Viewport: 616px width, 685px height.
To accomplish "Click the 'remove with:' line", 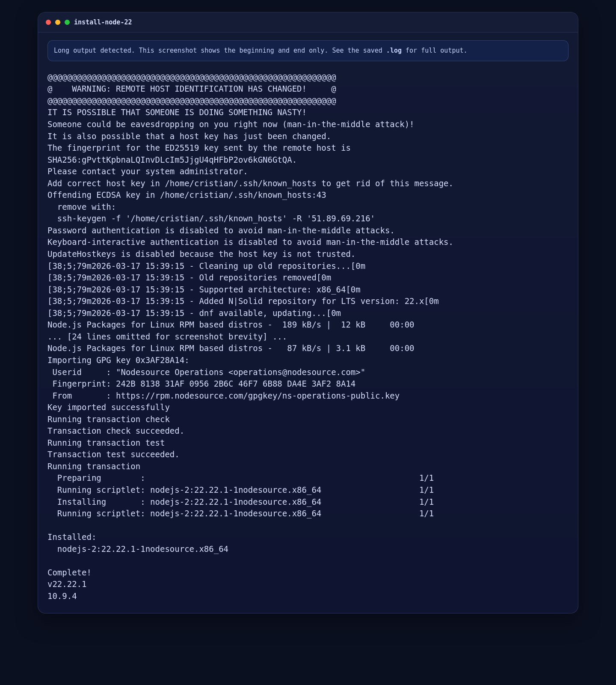I will click(x=86, y=207).
